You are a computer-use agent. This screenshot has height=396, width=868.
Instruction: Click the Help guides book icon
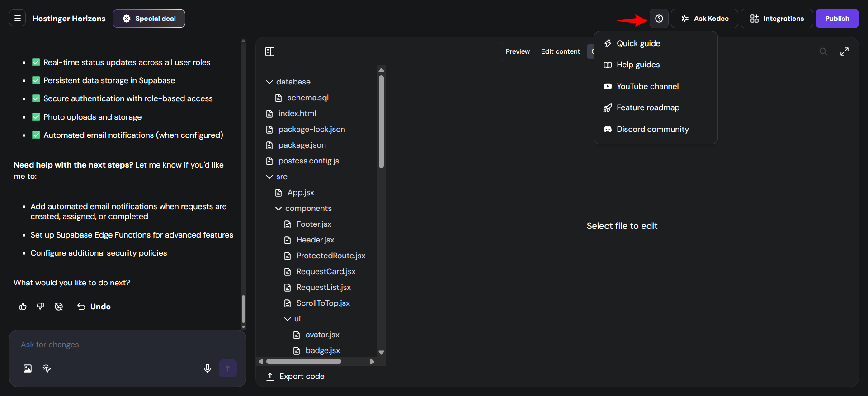coord(608,65)
